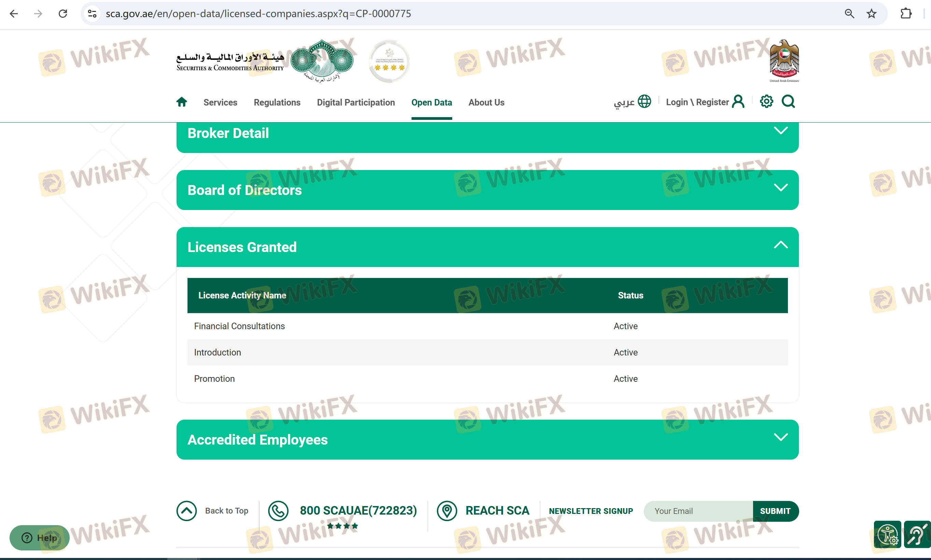The image size is (931, 560).
Task: Open the Digital Participation menu
Action: [356, 102]
